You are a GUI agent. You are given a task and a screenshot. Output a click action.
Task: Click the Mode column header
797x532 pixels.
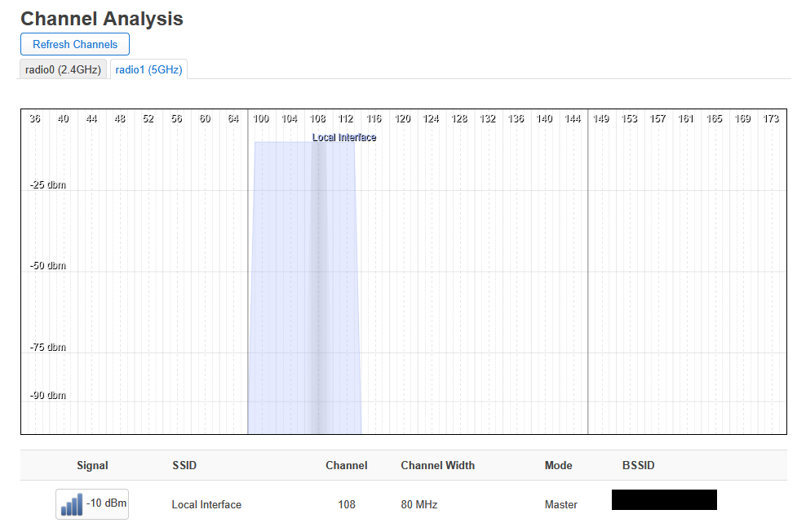point(558,465)
